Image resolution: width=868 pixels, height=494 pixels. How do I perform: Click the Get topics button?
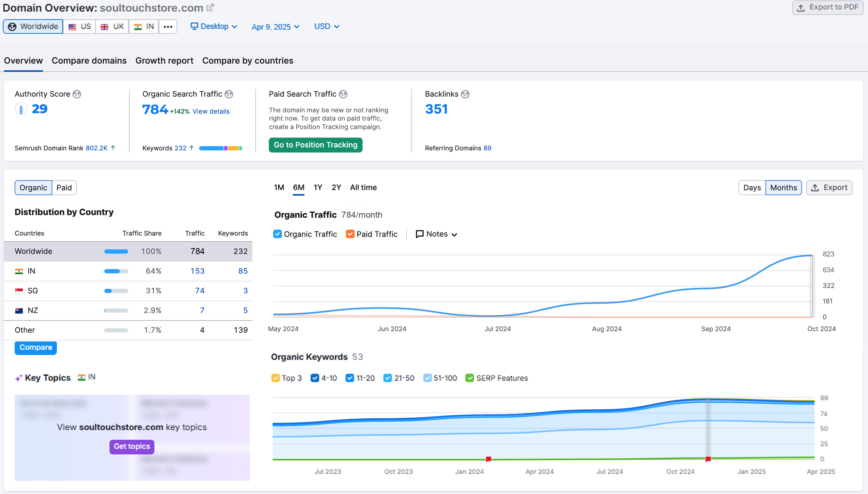pos(132,447)
